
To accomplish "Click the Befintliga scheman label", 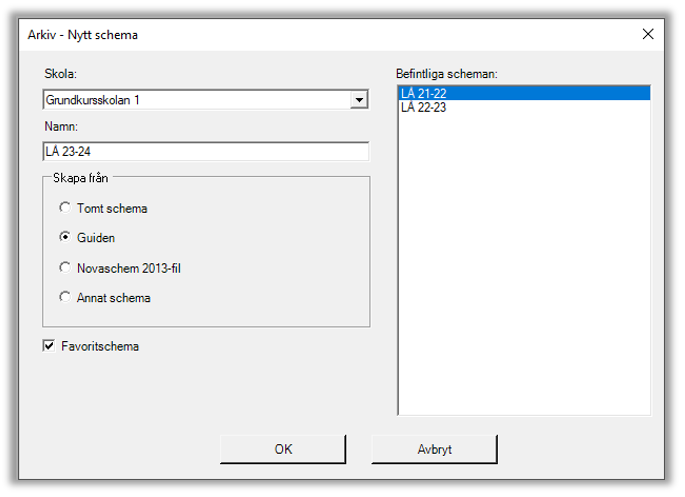I will [447, 74].
